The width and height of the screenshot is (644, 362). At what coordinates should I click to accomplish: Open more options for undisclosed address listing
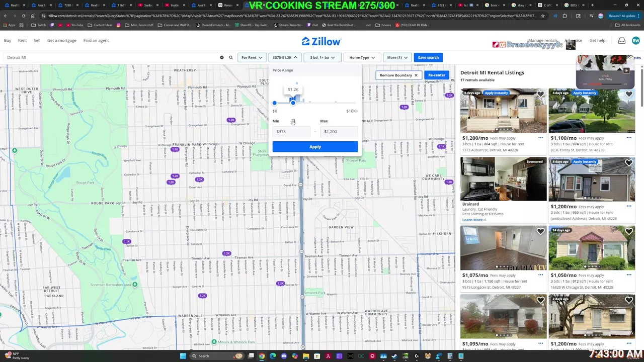click(x=629, y=206)
